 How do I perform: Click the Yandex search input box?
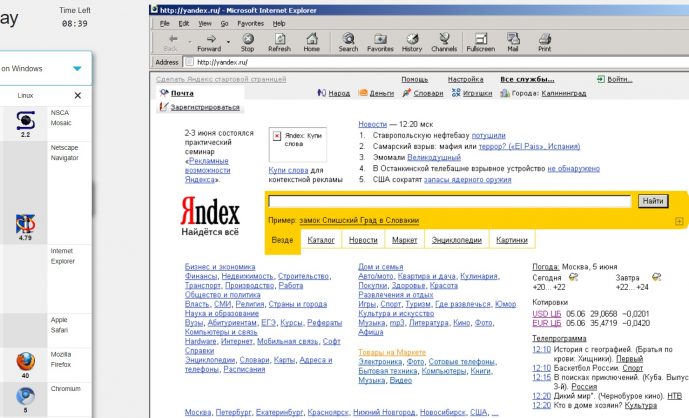click(450, 201)
